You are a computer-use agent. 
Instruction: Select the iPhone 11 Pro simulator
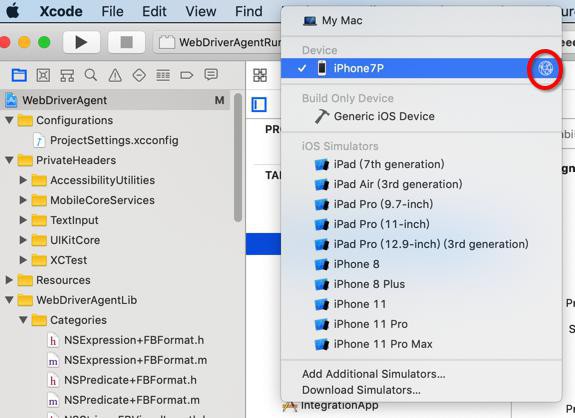(421, 324)
